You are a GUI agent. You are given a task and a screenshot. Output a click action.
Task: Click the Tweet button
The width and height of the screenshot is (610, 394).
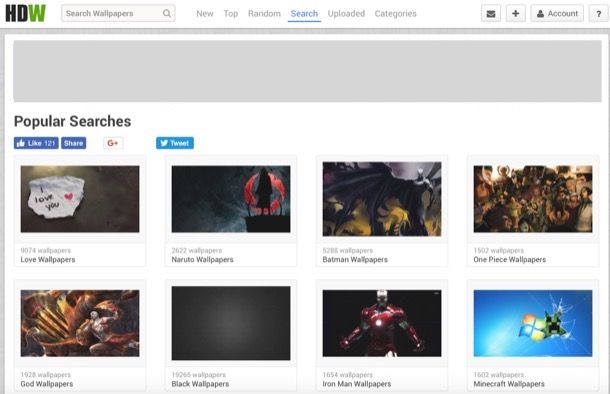(x=175, y=143)
